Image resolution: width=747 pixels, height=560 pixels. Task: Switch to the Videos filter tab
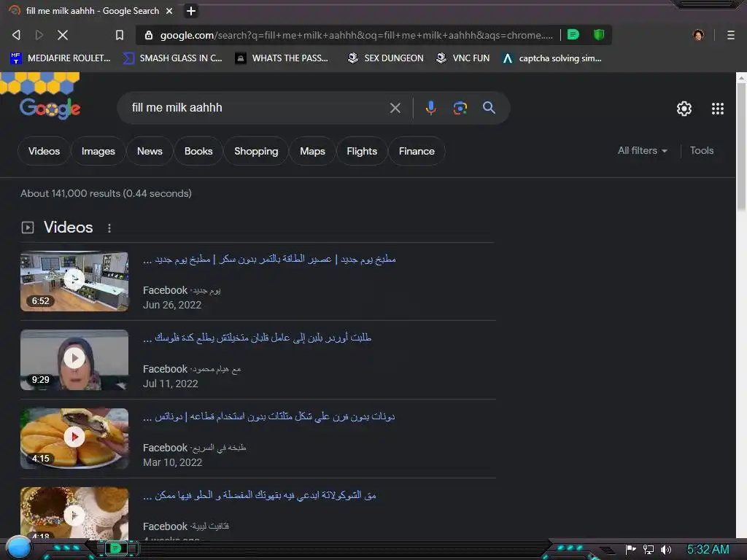point(44,151)
